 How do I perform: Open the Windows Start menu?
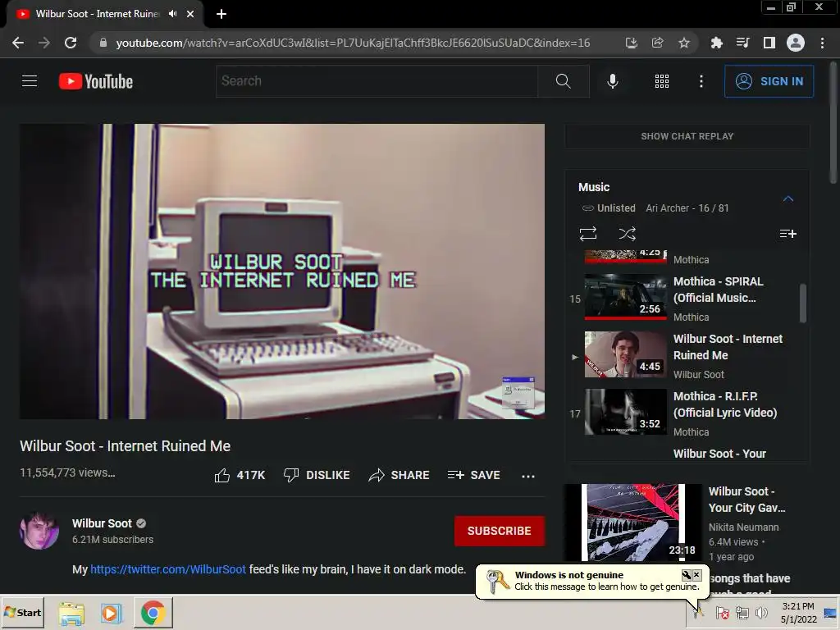(x=22, y=612)
